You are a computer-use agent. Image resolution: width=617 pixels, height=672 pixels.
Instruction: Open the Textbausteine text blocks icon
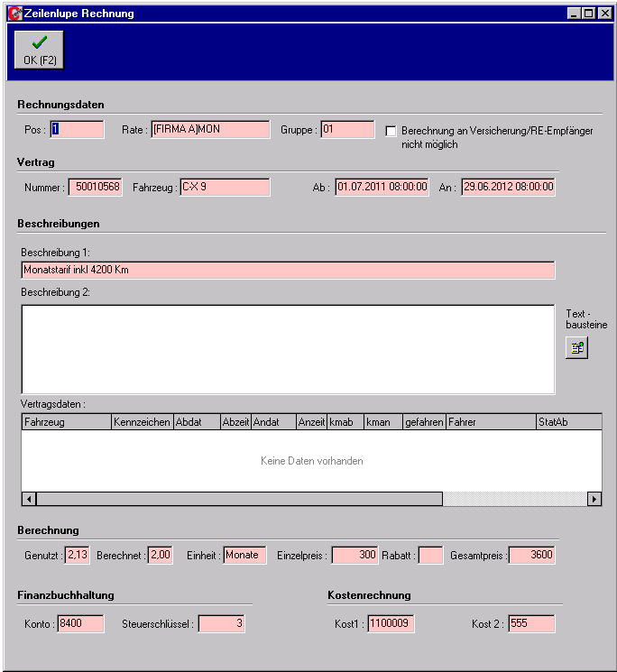pyautogui.click(x=576, y=348)
